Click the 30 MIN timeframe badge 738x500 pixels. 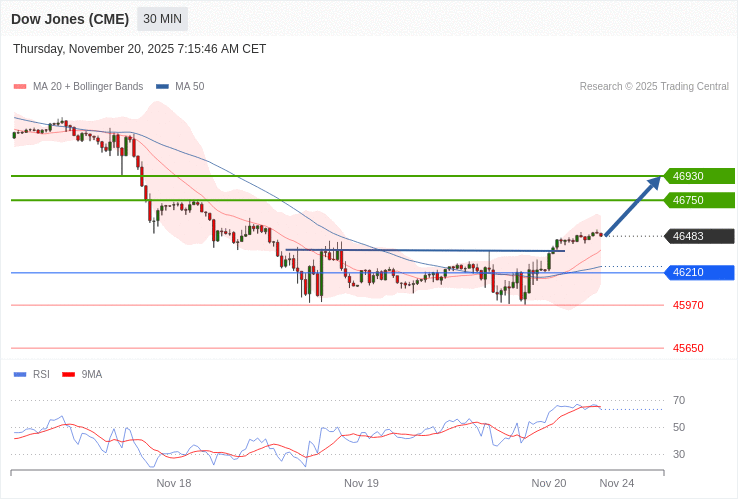162,19
